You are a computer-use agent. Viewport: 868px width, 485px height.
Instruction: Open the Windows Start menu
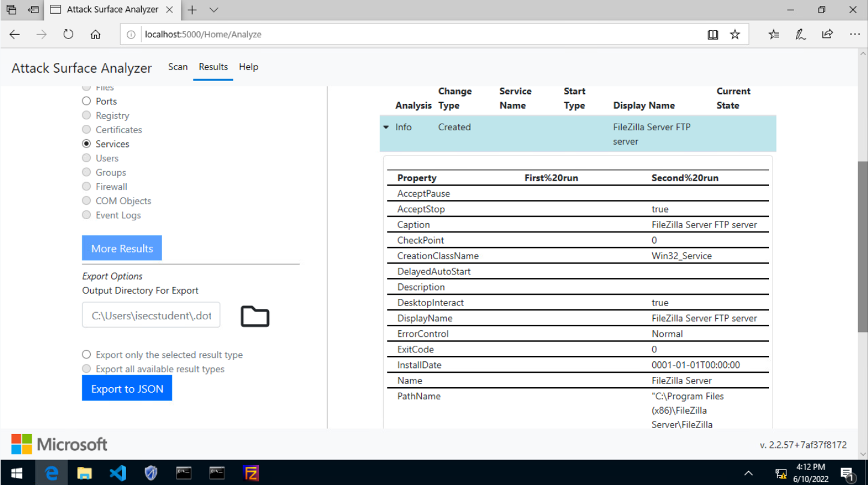(17, 473)
